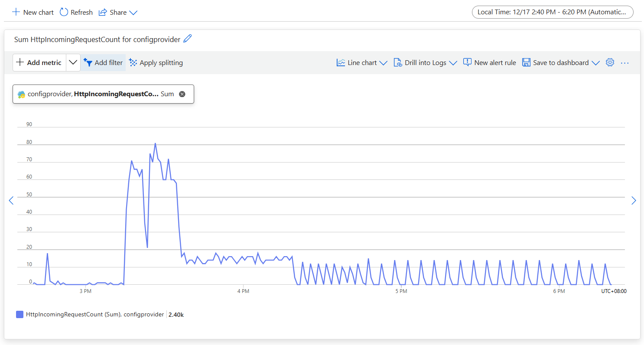Create a New alert rule
644x345 pixels.
490,62
